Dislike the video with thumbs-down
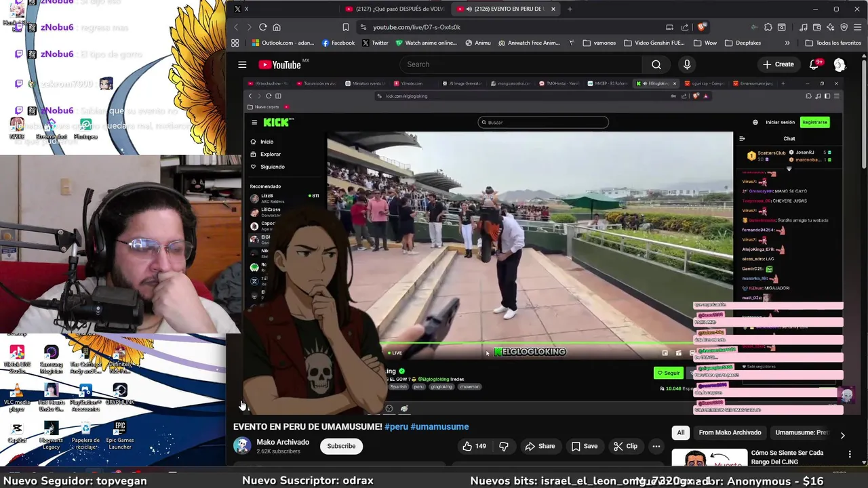The height and width of the screenshot is (488, 868). (x=503, y=446)
